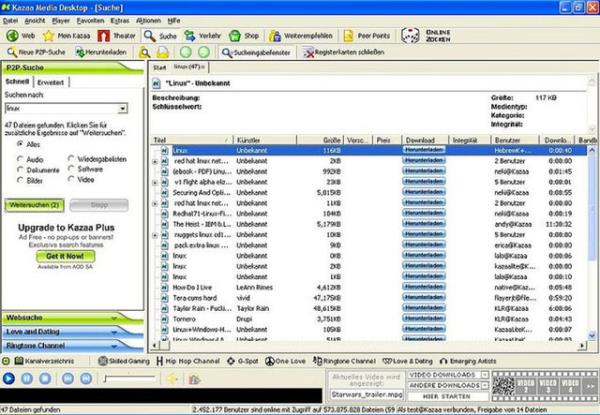Select the Bilder radio button
Image resolution: width=600 pixels, height=415 pixels.
pos(20,180)
